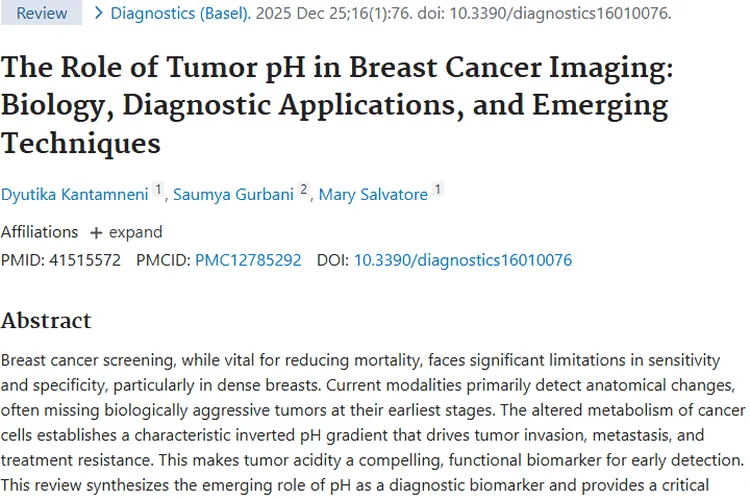Viewport: 750px width, 500px height.
Task: Click the chevron arrow before Diagnostics (Basel)
Action: [x=98, y=13]
